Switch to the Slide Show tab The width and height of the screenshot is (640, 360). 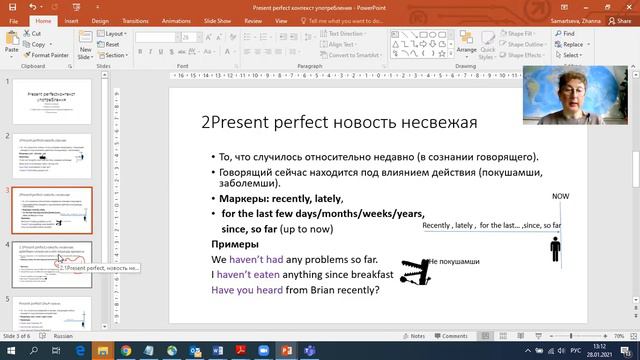pos(217,21)
